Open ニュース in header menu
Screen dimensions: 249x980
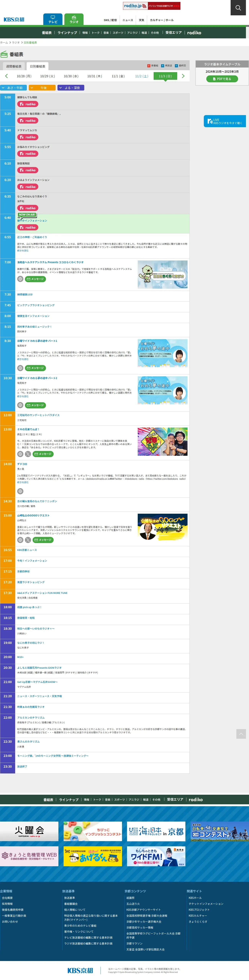pos(128,20)
